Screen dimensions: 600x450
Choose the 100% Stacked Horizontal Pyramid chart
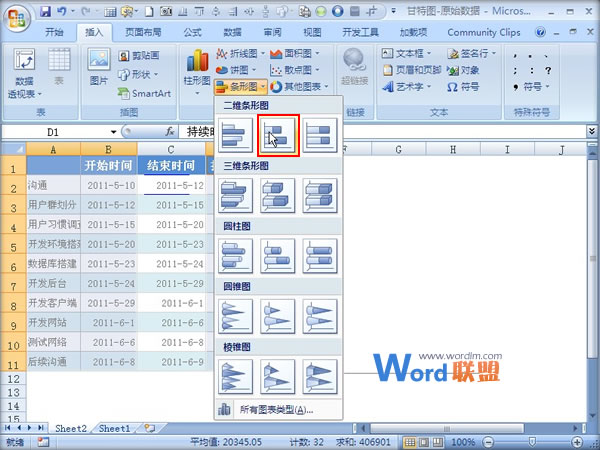(320, 377)
